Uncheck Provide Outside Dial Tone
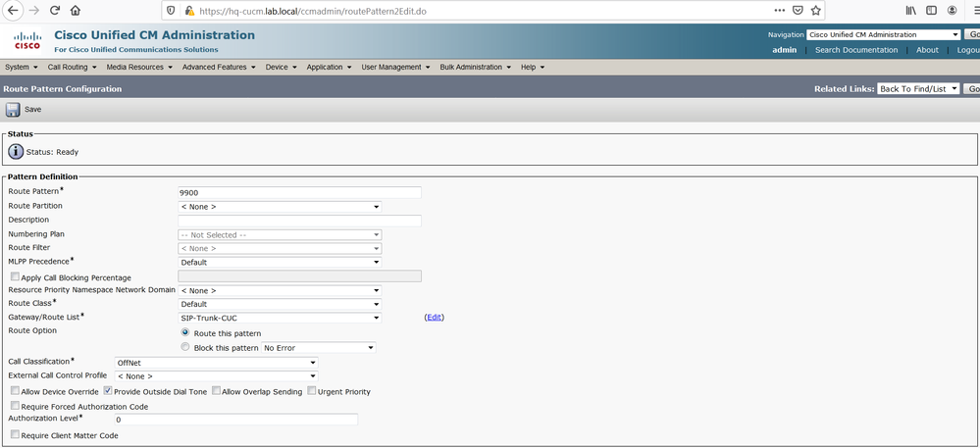Viewport: 980px width, 448px height. [108, 391]
